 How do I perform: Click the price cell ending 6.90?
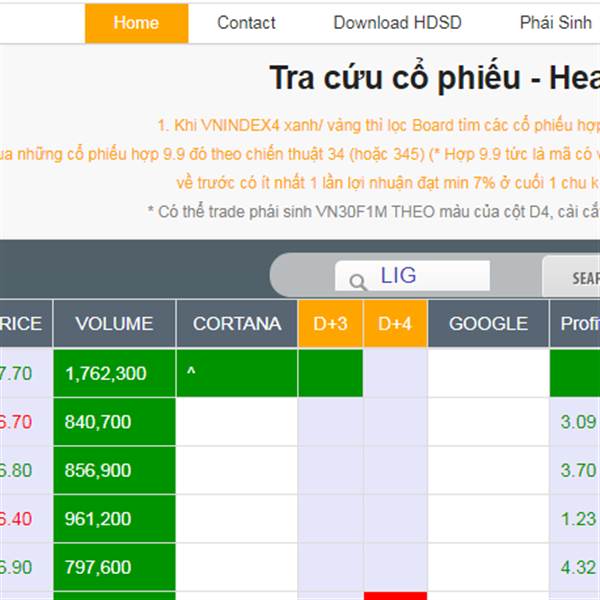coord(26,567)
